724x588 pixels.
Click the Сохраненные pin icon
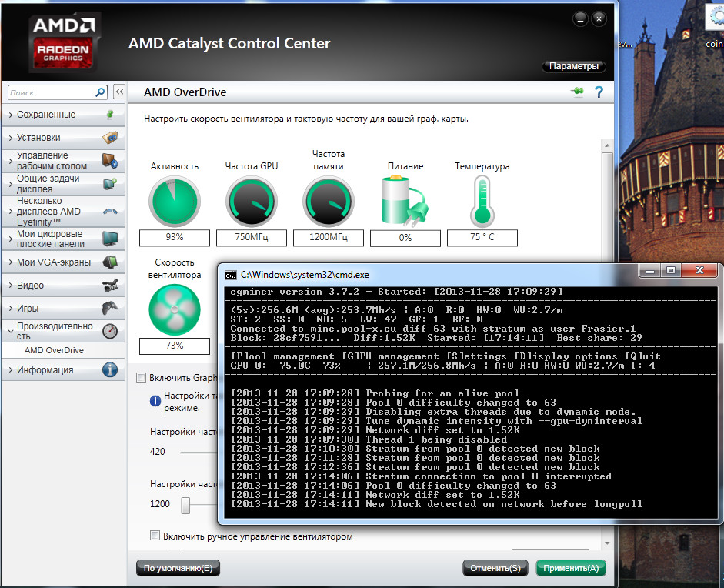(110, 115)
